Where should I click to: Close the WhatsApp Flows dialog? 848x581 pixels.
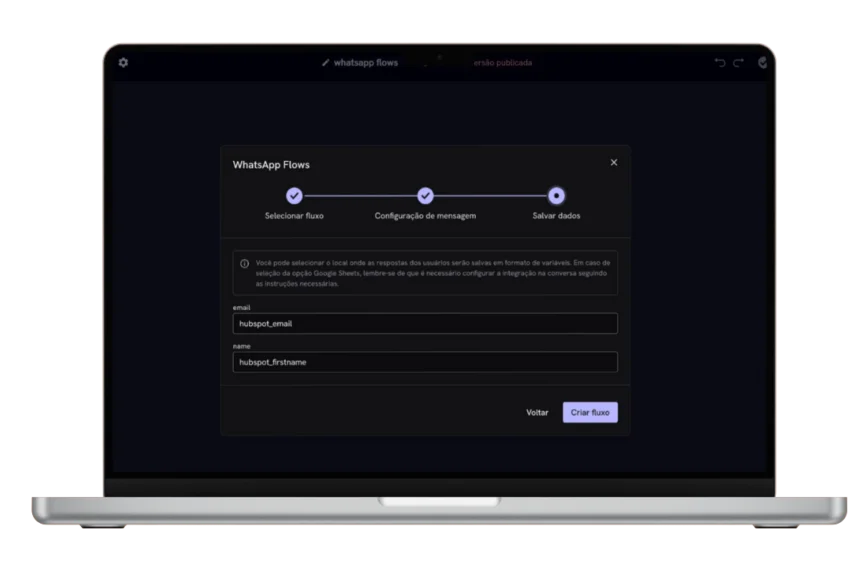pyautogui.click(x=614, y=162)
